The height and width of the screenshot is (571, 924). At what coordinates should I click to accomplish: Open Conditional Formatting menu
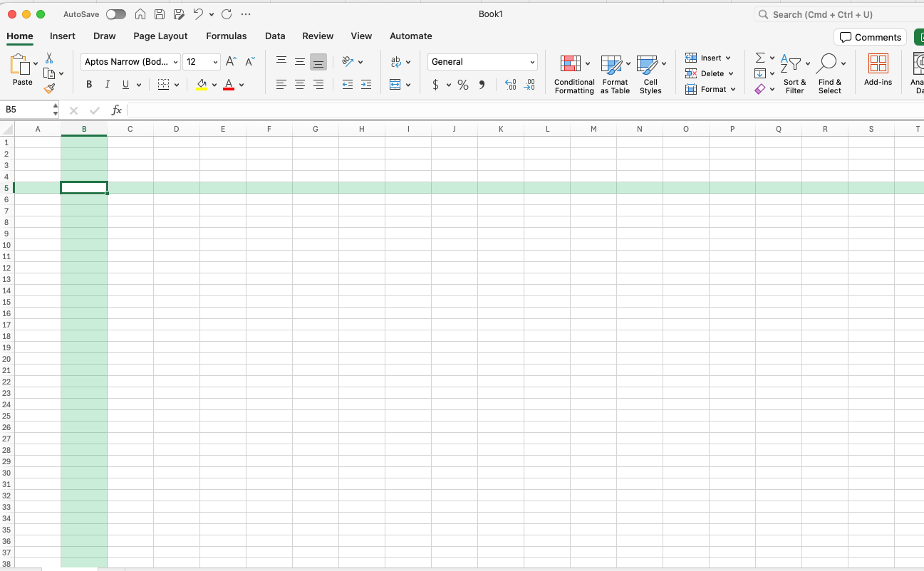[574, 74]
